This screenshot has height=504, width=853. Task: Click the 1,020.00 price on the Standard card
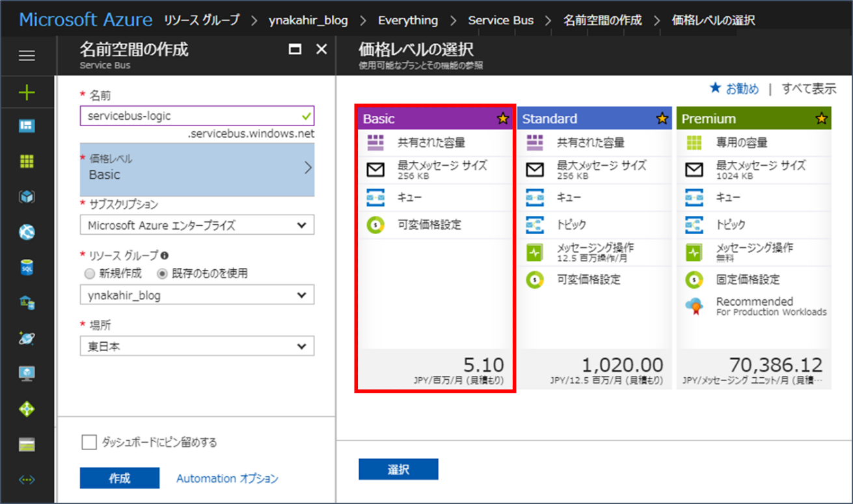click(x=622, y=365)
